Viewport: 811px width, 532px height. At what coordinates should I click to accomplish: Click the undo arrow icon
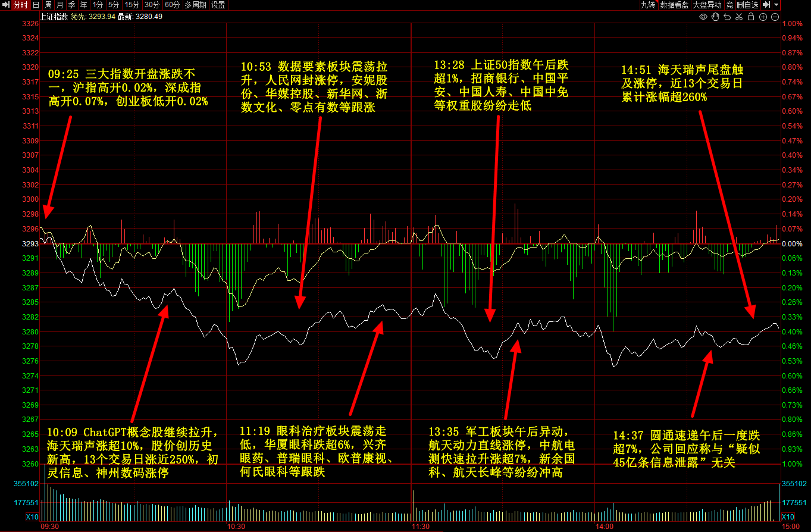coord(728,17)
